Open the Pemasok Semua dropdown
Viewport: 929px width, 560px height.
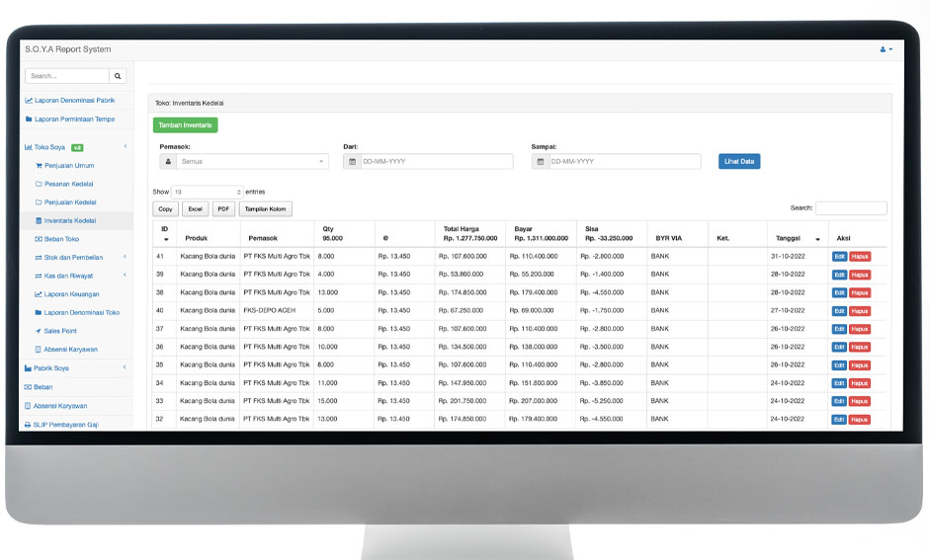click(252, 162)
